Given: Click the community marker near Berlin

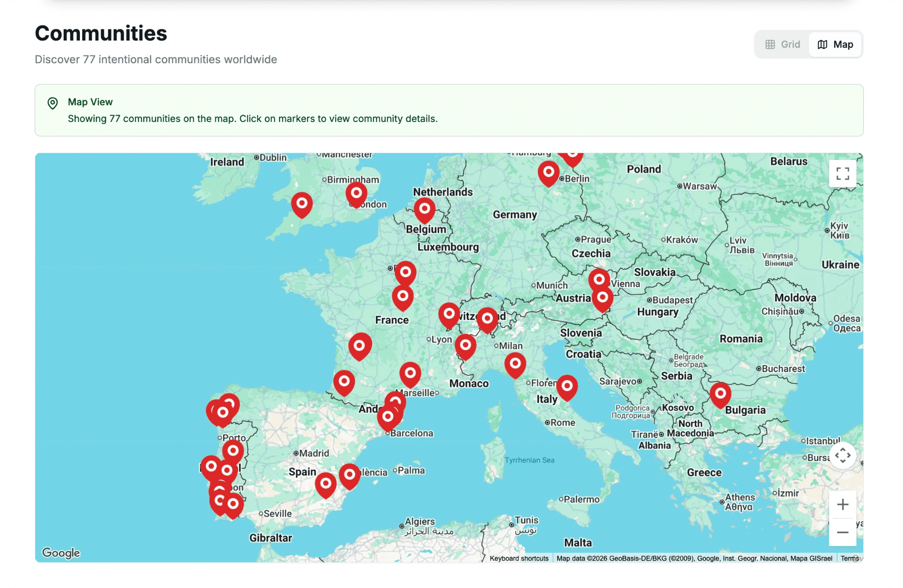Looking at the screenshot, I should coord(549,174).
